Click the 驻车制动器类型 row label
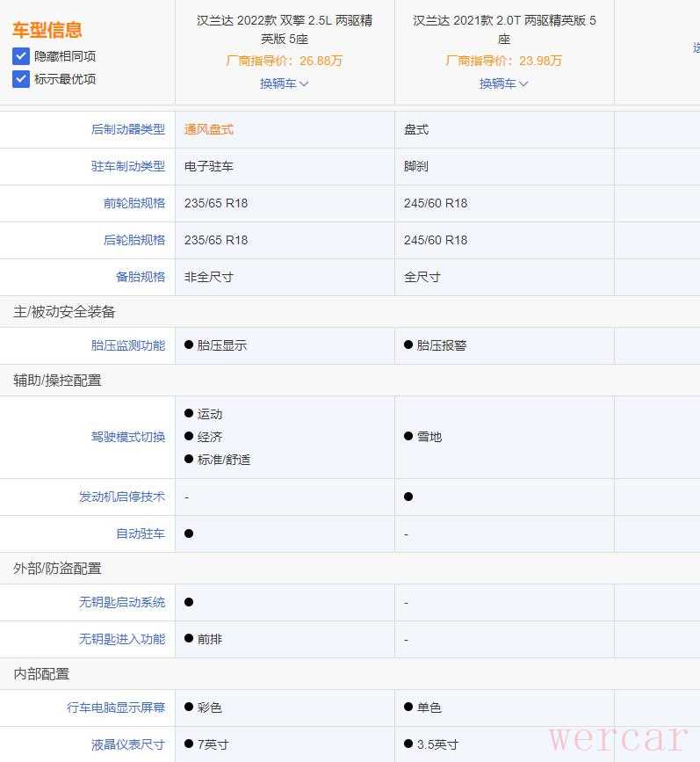Viewport: 700px width, 762px height. (128, 166)
